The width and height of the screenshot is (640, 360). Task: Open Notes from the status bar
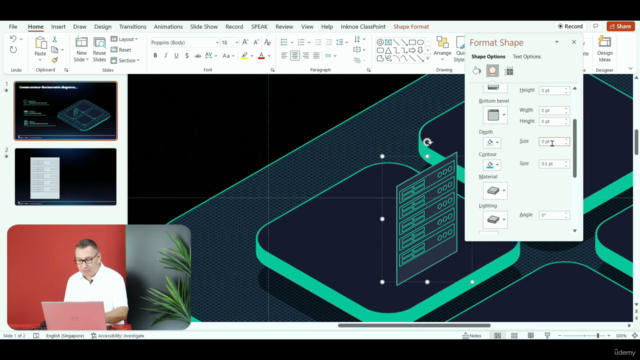[x=472, y=336]
